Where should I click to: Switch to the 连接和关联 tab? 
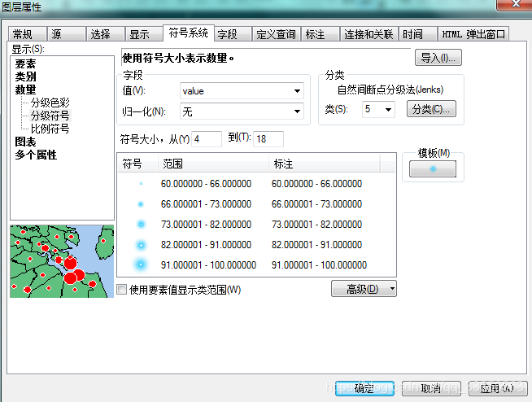click(x=368, y=34)
